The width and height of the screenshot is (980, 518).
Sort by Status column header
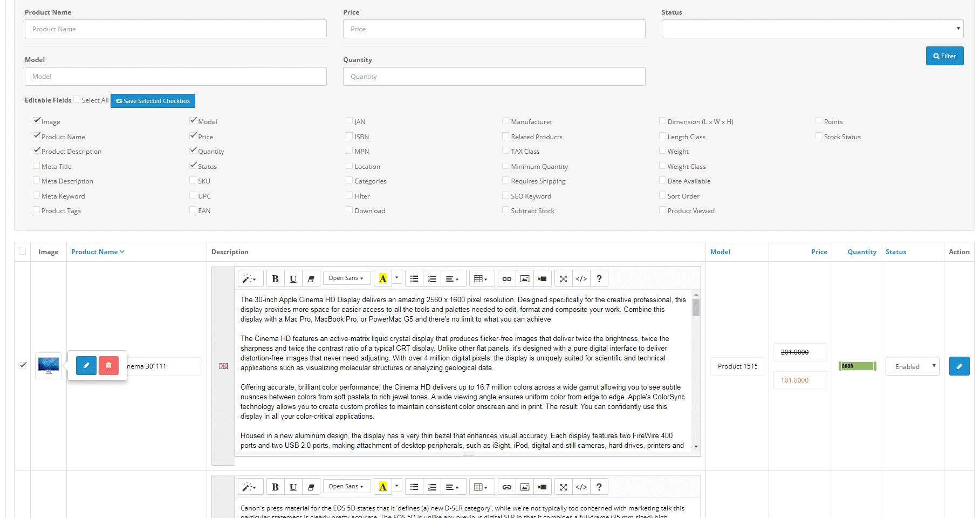[896, 252]
